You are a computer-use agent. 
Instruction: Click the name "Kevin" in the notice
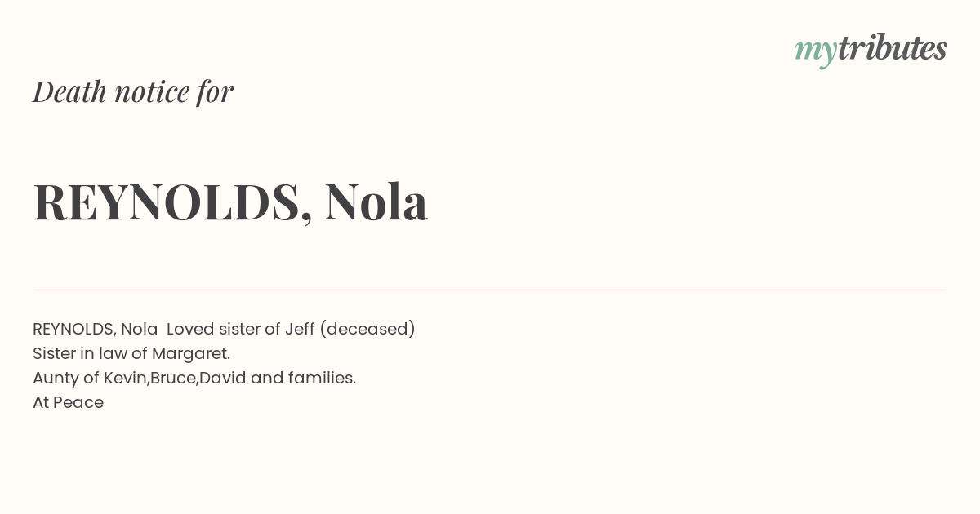coord(124,378)
